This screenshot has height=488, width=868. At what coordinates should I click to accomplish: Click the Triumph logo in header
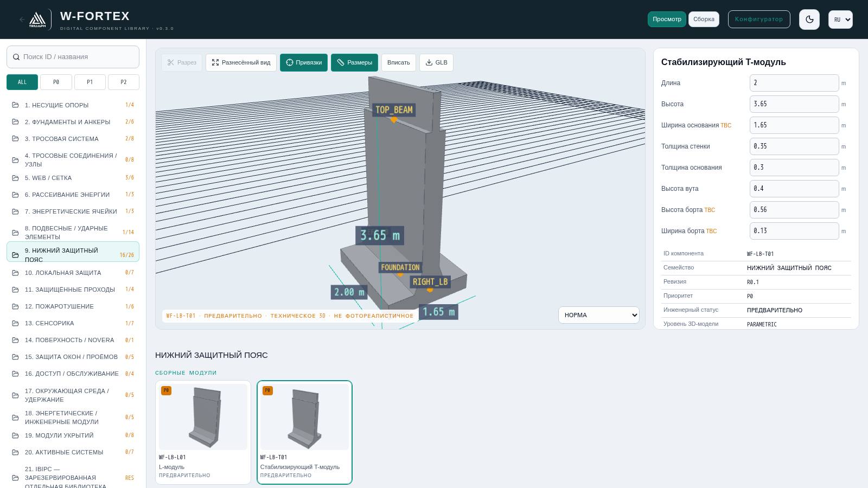[x=37, y=20]
